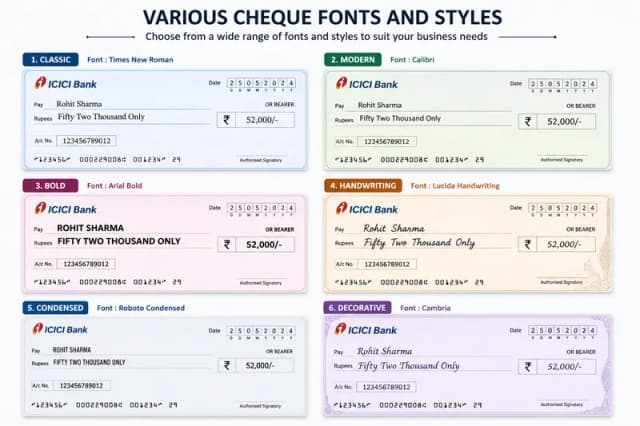
Task: Click the 52,000/- amount on Handwriting cheque
Action: coord(564,244)
